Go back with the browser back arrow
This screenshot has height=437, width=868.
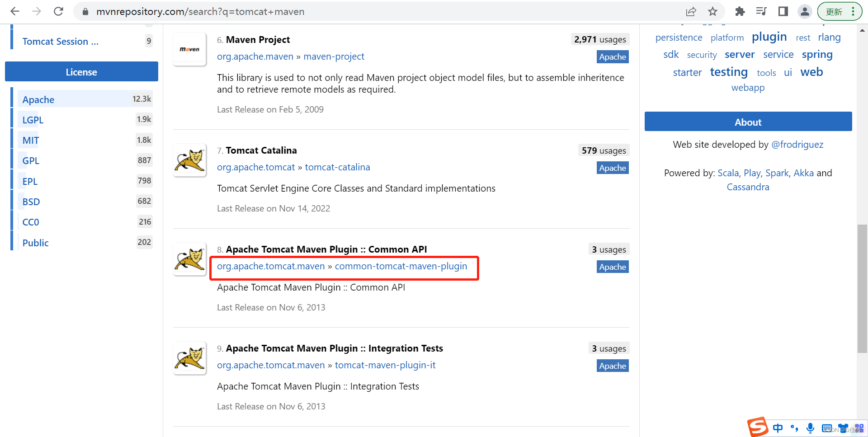point(15,11)
